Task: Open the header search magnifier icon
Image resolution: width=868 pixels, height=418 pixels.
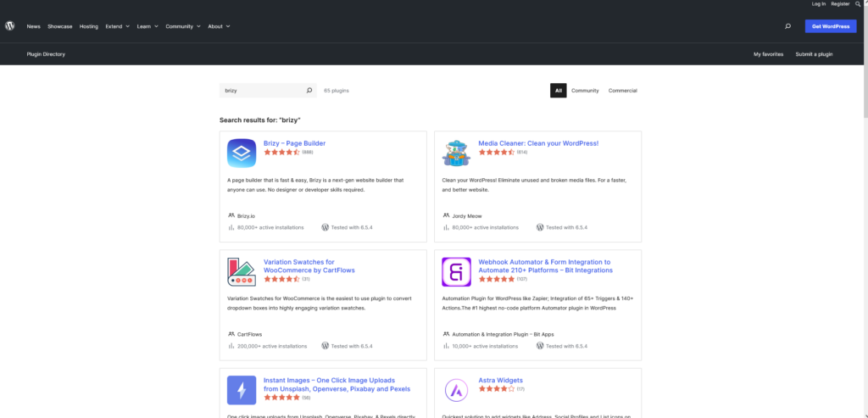Action: point(787,26)
